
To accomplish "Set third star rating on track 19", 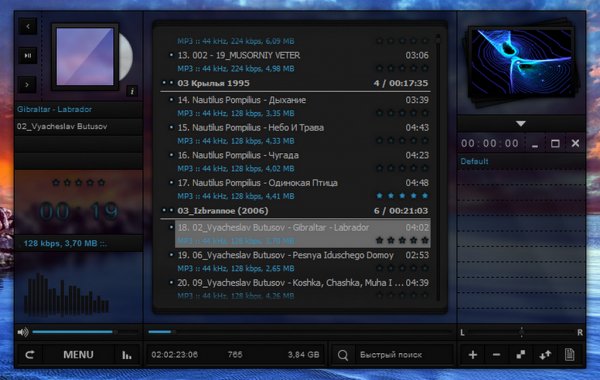I will (402, 268).
